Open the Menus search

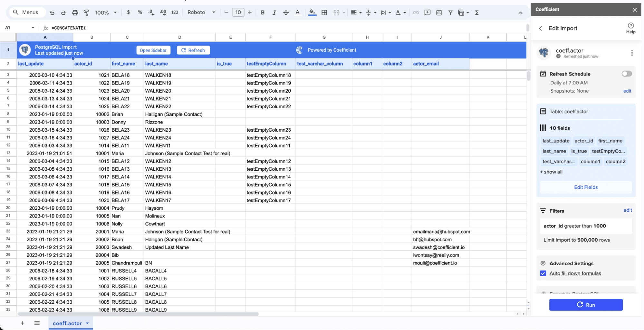pos(26,12)
